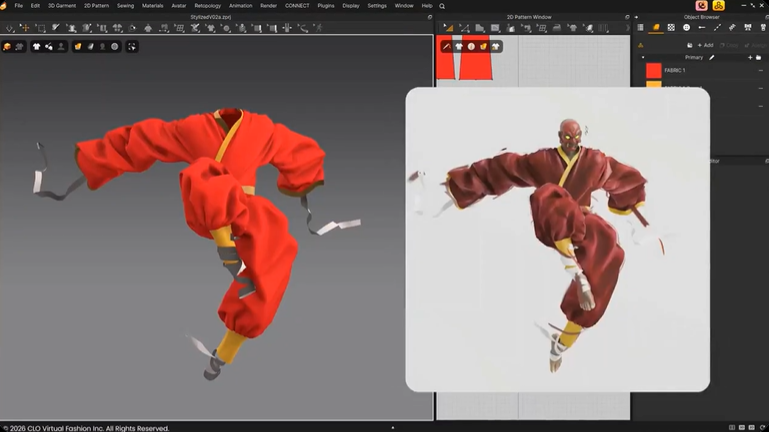Viewport: 769px width, 432px height.
Task: Toggle orange 3D box display icon in 3D viewport
Action: (7, 47)
